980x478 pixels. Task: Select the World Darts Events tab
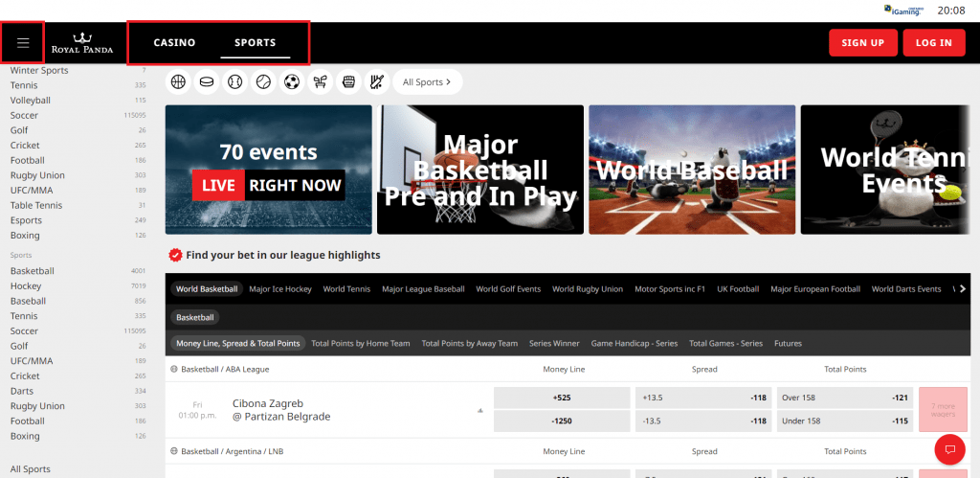pyautogui.click(x=906, y=289)
